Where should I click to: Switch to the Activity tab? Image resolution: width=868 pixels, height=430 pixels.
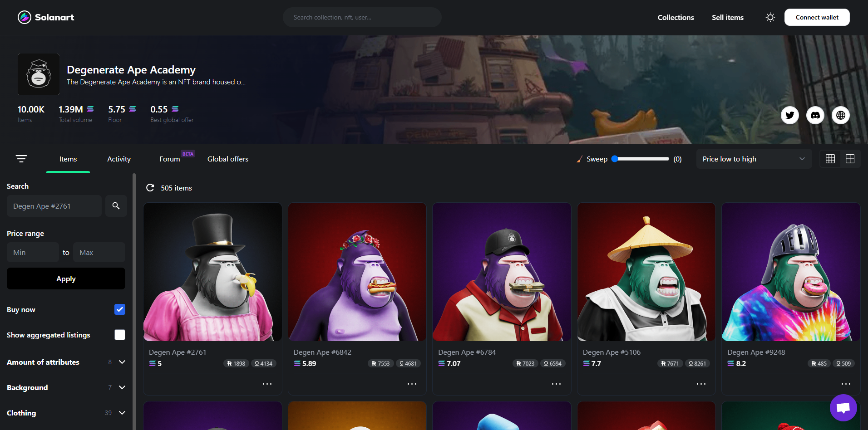click(119, 159)
